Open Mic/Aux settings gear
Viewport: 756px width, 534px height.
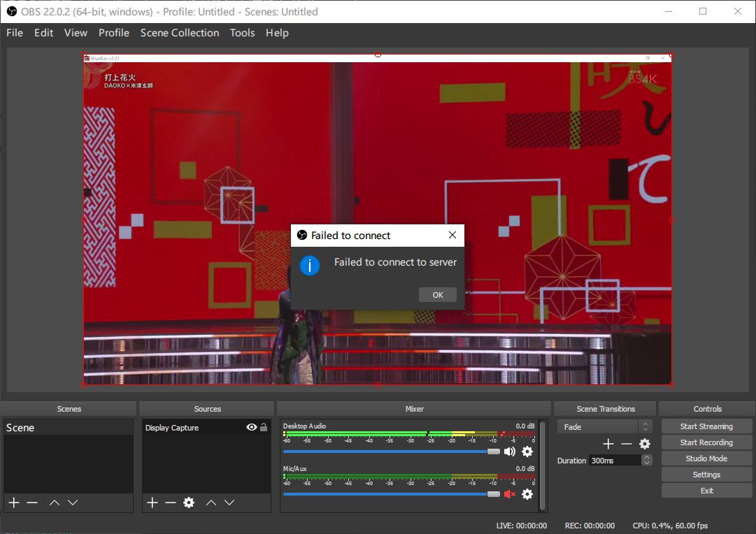527,494
